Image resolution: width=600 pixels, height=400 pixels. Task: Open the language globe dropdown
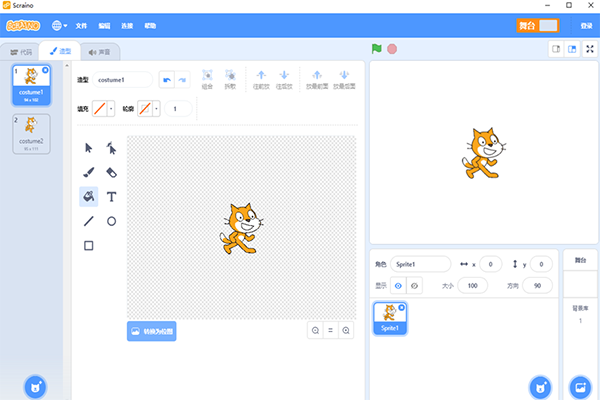pyautogui.click(x=59, y=26)
